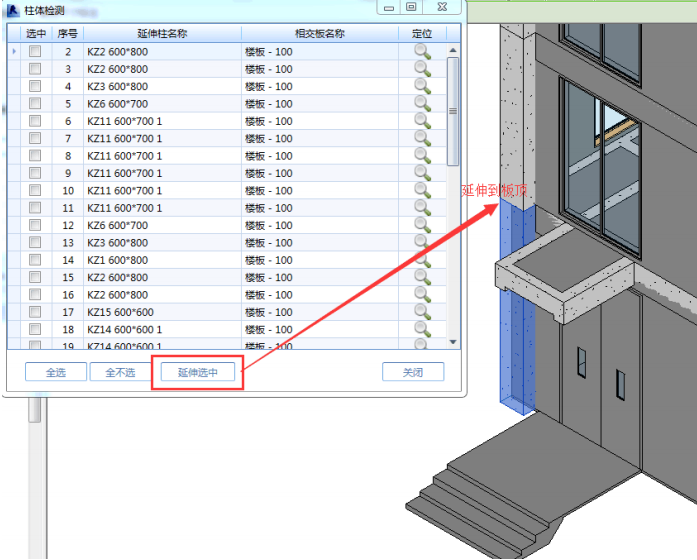Maximize the 柱体检测 dialog
Screen dimensions: 697x560
pyautogui.click(x=412, y=7)
